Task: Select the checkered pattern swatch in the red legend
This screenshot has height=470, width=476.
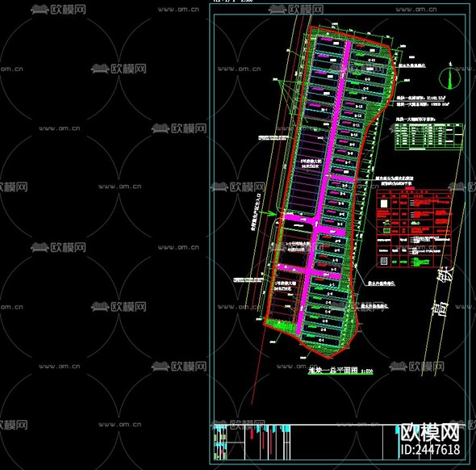Action: coord(384,262)
